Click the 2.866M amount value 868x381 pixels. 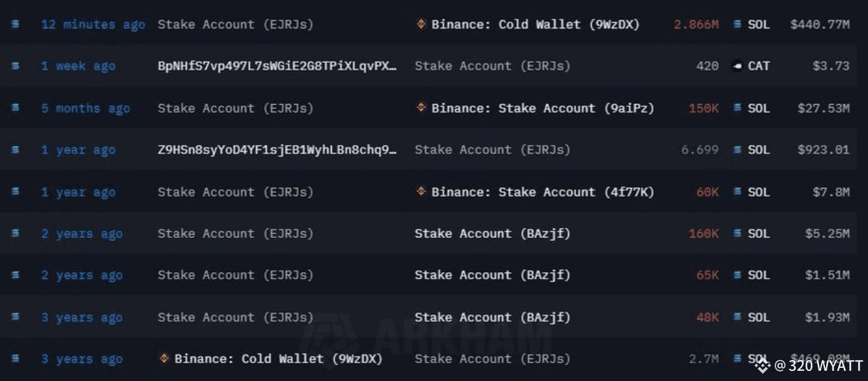click(696, 25)
